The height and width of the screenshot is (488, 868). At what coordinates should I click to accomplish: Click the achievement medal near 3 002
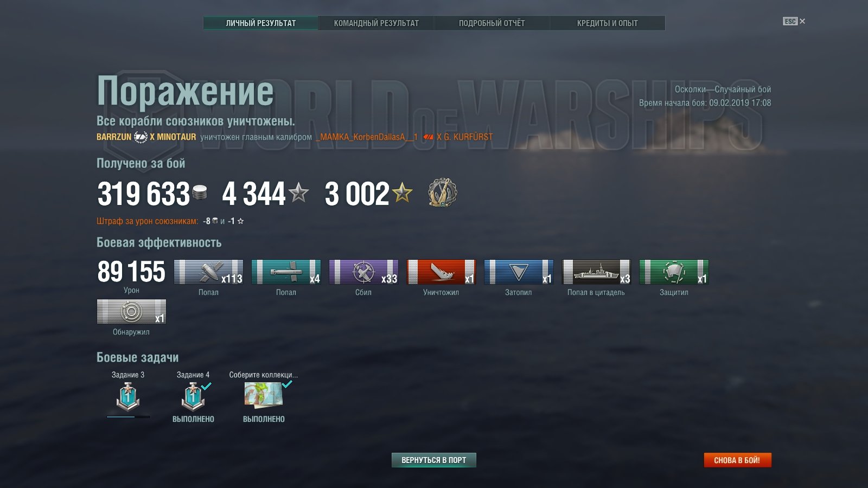coord(442,192)
